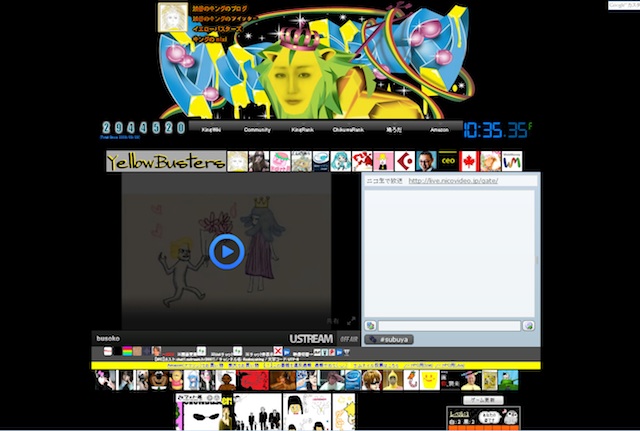
Task: Open the Community menu item
Action: (257, 130)
